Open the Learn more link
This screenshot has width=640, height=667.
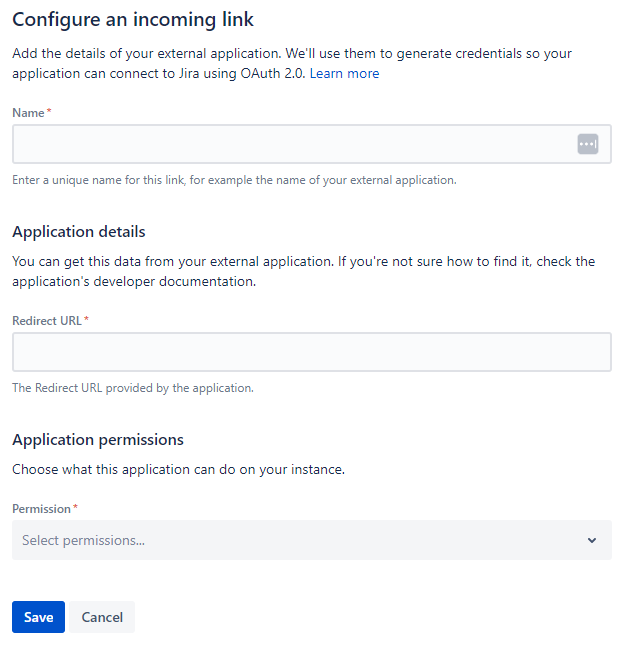point(344,74)
